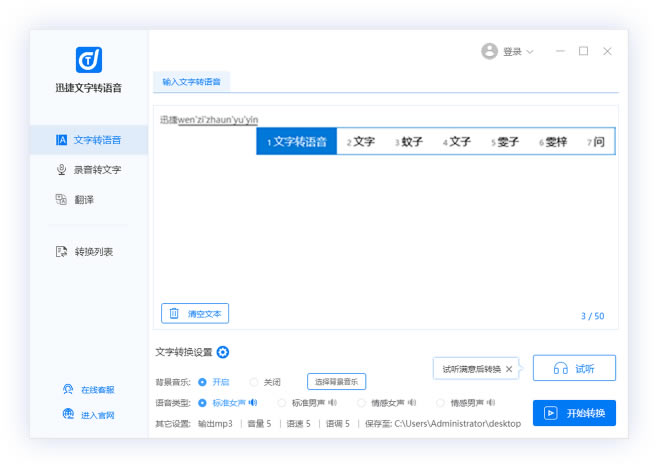Click the 翻译 translate icon in sidebar
Screen dimensions: 659x469
[x=61, y=200]
